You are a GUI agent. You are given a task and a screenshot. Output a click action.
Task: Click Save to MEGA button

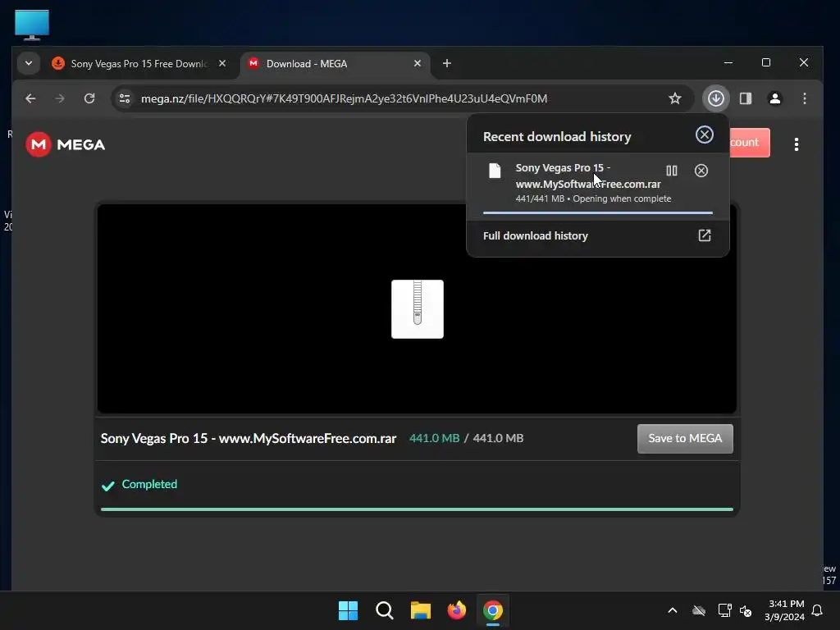coord(685,439)
